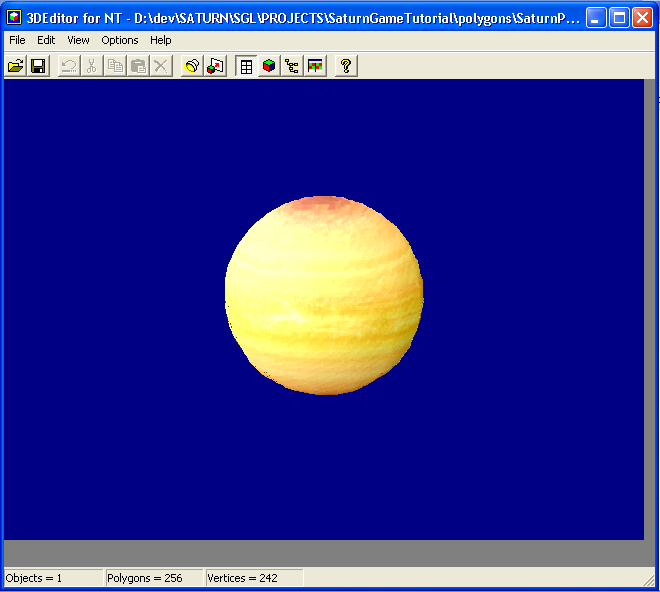Image resolution: width=660 pixels, height=592 pixels.
Task: Toggle the hierarchy tree view button
Action: click(292, 66)
